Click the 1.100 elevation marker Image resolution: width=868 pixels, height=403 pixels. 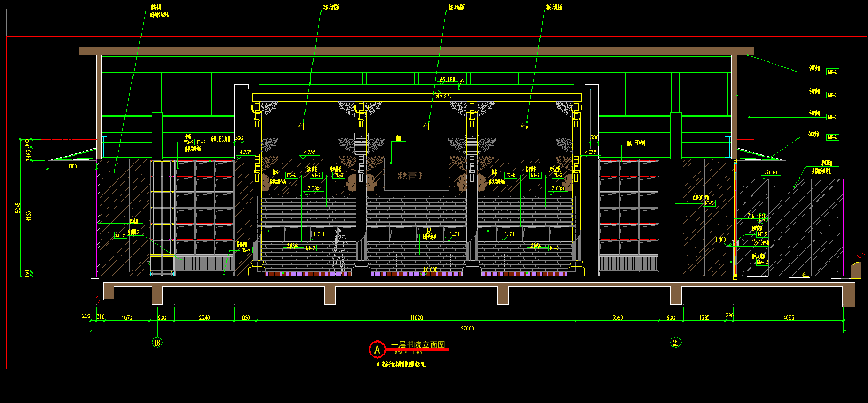pos(721,241)
